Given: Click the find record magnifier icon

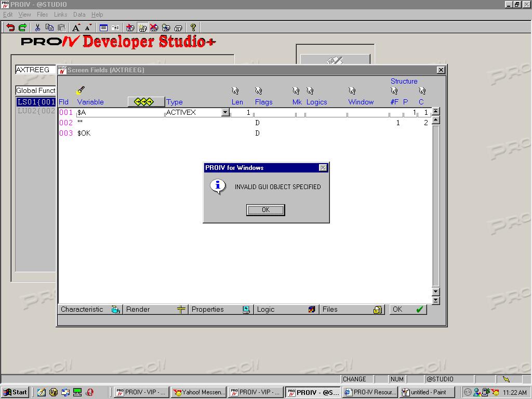Looking at the screenshot, I should 166,28.
